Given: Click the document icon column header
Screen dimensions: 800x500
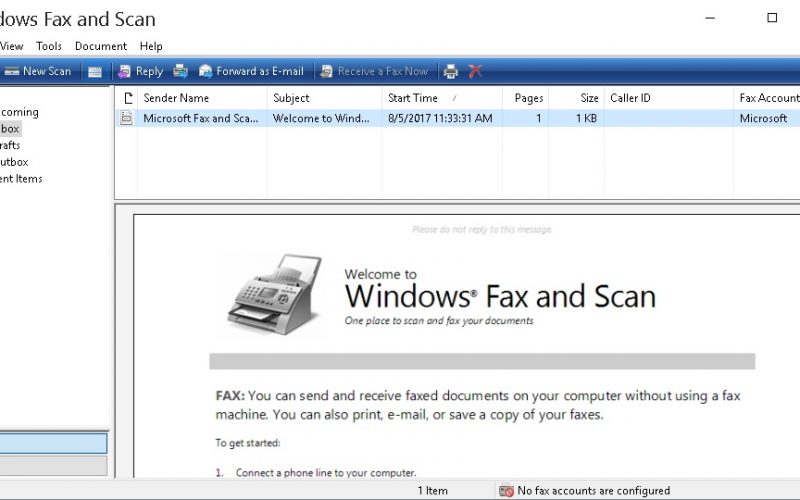Looking at the screenshot, I should 127,98.
